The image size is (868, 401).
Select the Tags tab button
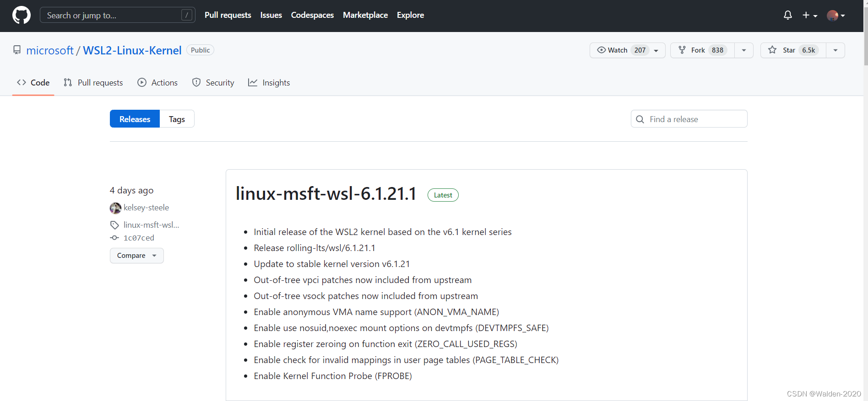click(x=177, y=119)
